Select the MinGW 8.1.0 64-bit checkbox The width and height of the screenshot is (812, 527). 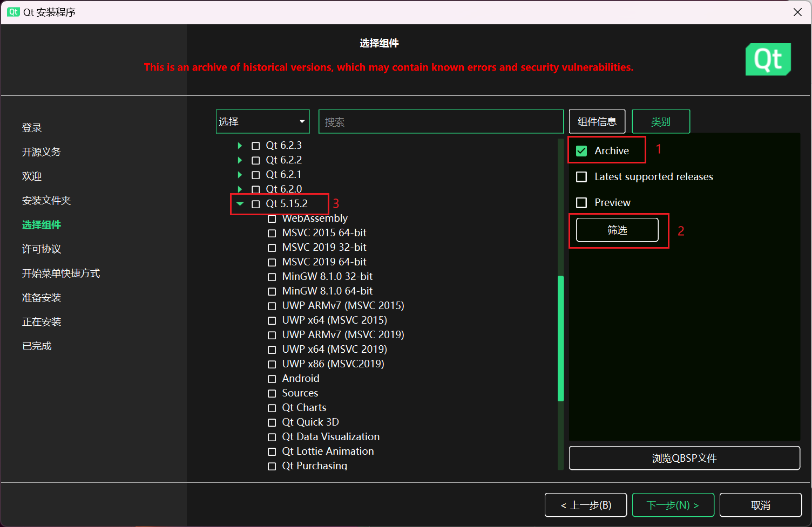click(272, 291)
